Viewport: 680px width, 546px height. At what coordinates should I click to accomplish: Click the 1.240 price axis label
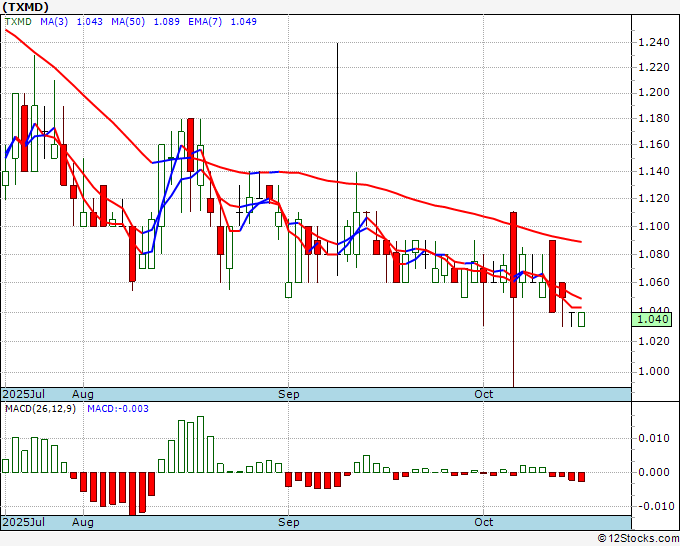pos(654,43)
